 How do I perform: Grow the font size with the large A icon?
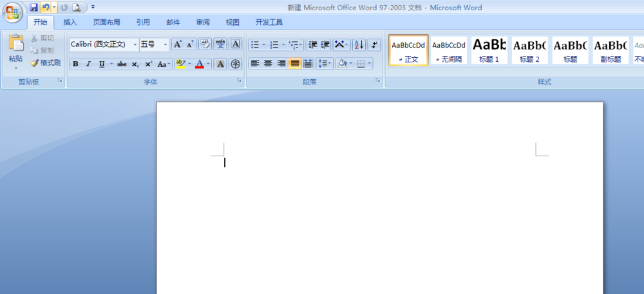click(x=177, y=44)
